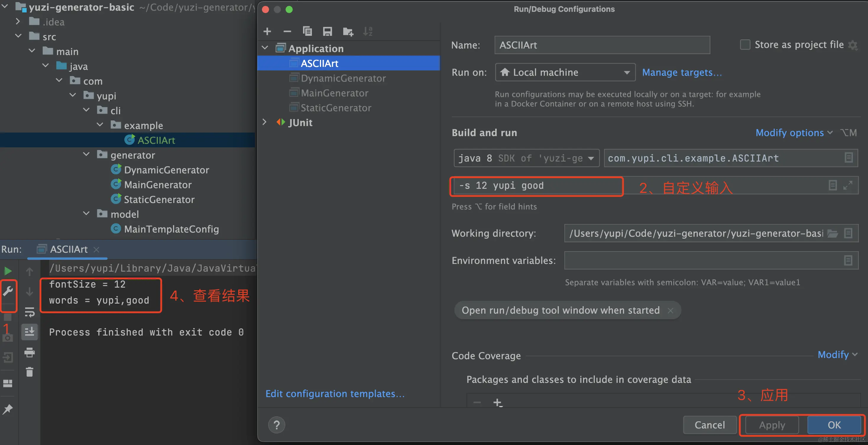Select the DynamicGenerator configuration in the list
Image resolution: width=868 pixels, height=445 pixels.
(x=343, y=78)
